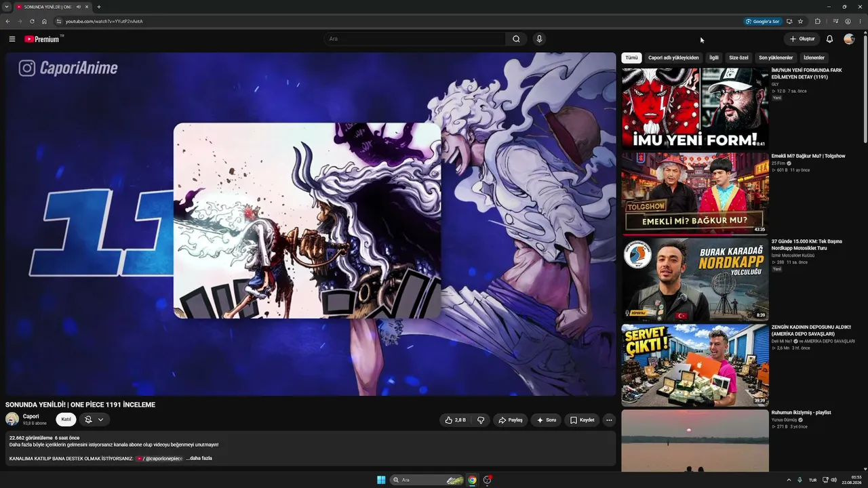Open Windows Start menu
868x488 pixels.
point(381,480)
